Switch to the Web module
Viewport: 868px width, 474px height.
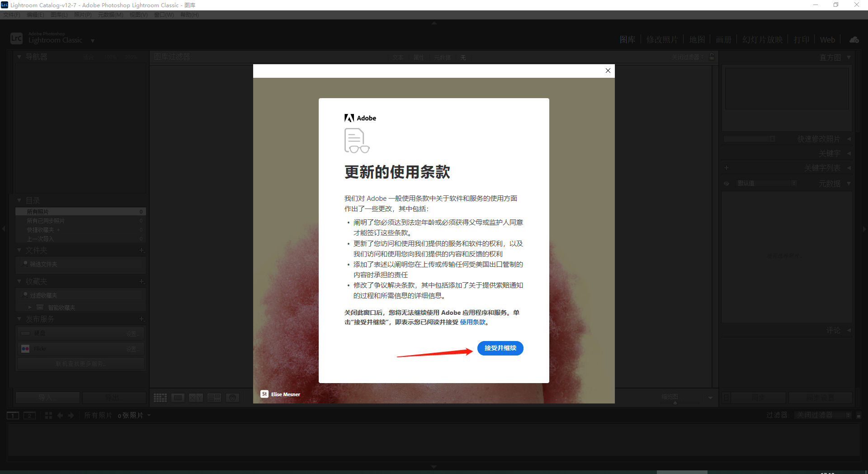(x=827, y=40)
